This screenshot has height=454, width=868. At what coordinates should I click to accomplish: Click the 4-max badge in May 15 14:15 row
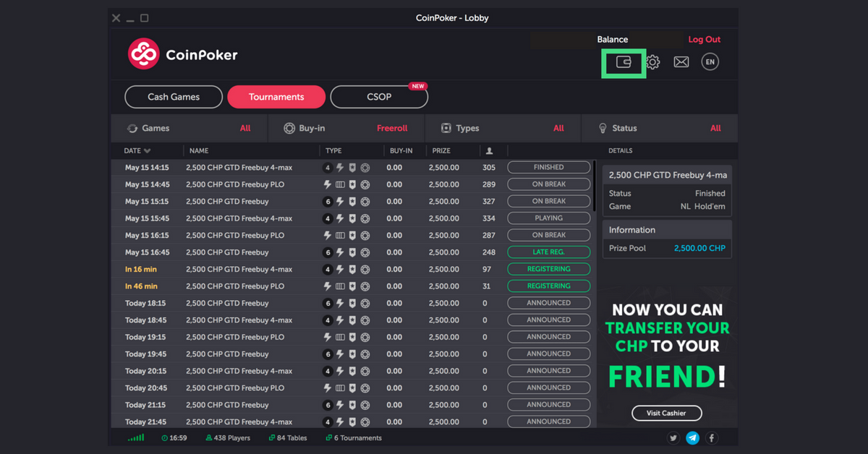click(328, 168)
